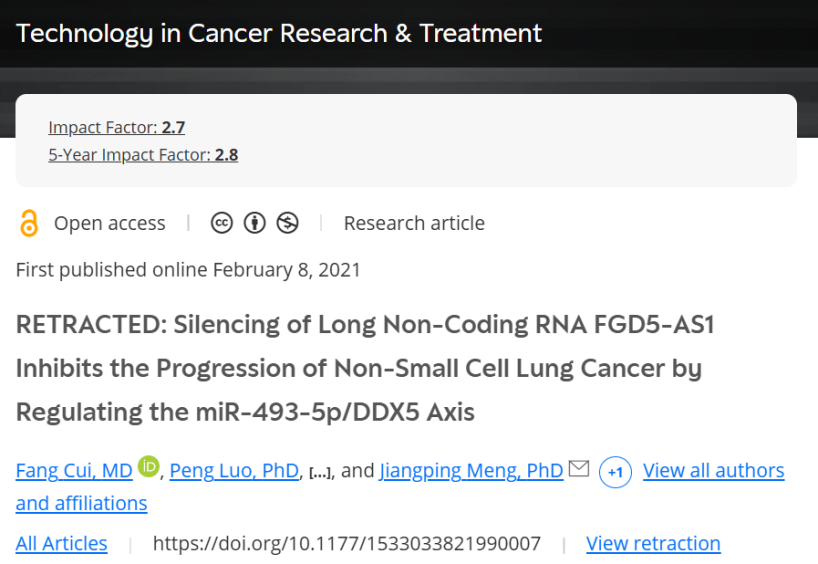Screen dimensions: 818x564
Task: Expand the hidden authors ellipsis [...]
Action: tap(320, 472)
